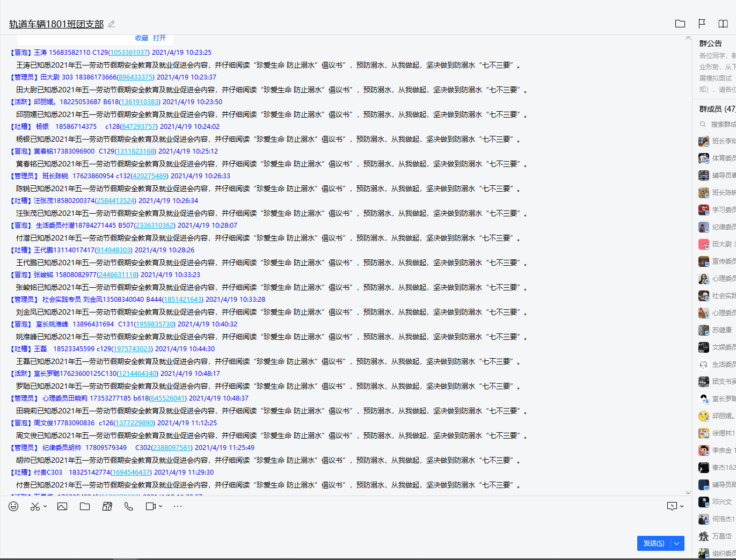Click the 打开 link at top
Viewport: 736px width, 560px height.
pos(159,38)
